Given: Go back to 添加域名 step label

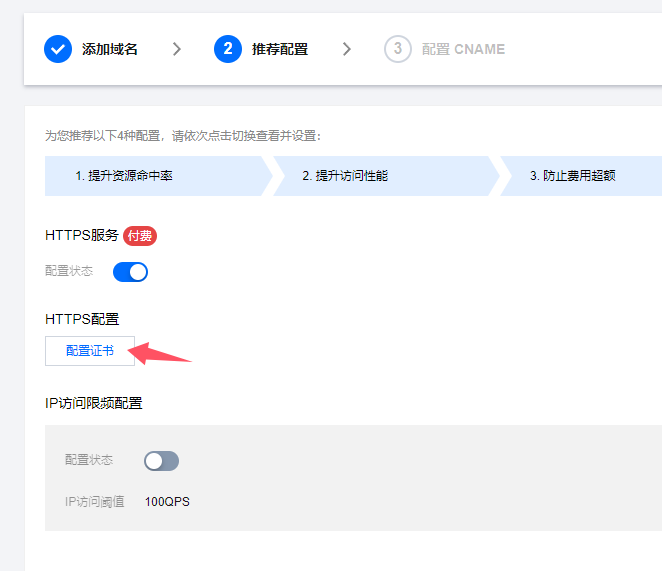Looking at the screenshot, I should tap(110, 49).
